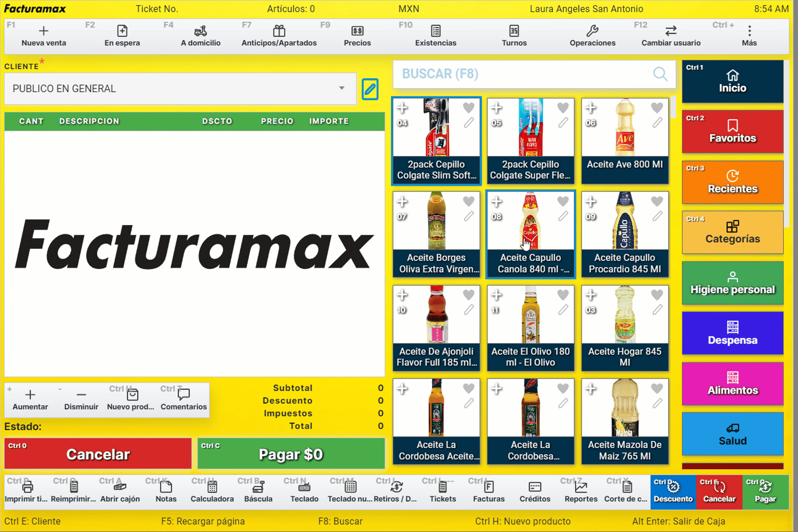Click the blue Descuento button

pos(673,492)
